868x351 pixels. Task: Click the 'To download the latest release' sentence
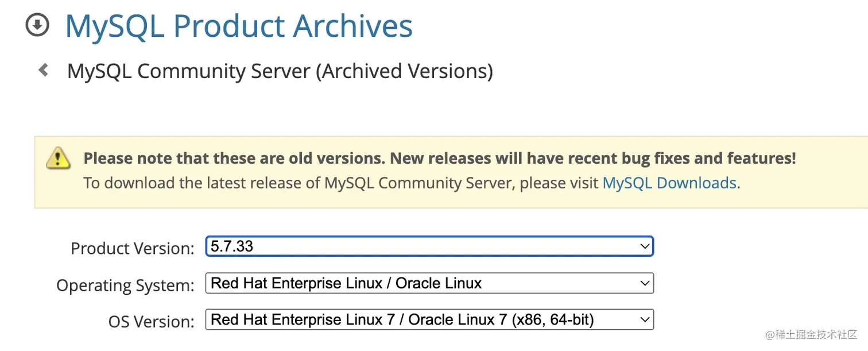(x=342, y=183)
